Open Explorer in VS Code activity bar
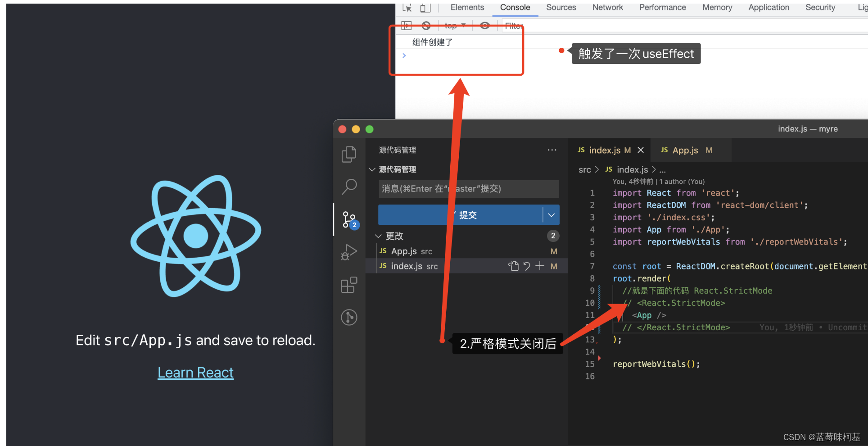This screenshot has height=446, width=868. [x=349, y=154]
